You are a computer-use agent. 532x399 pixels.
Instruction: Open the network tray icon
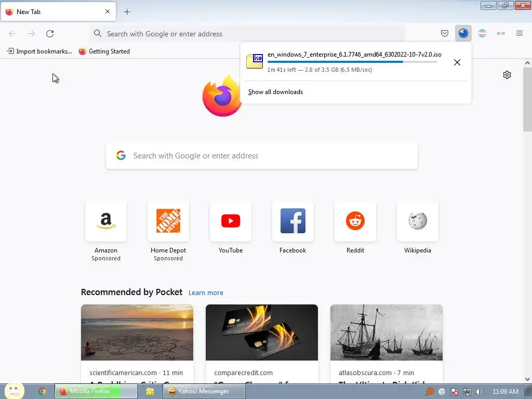pyautogui.click(x=467, y=392)
